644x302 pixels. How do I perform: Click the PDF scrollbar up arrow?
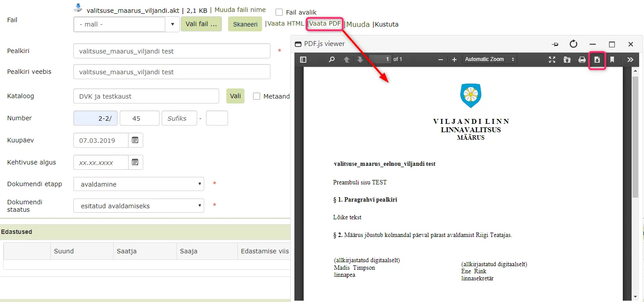pyautogui.click(x=636, y=71)
